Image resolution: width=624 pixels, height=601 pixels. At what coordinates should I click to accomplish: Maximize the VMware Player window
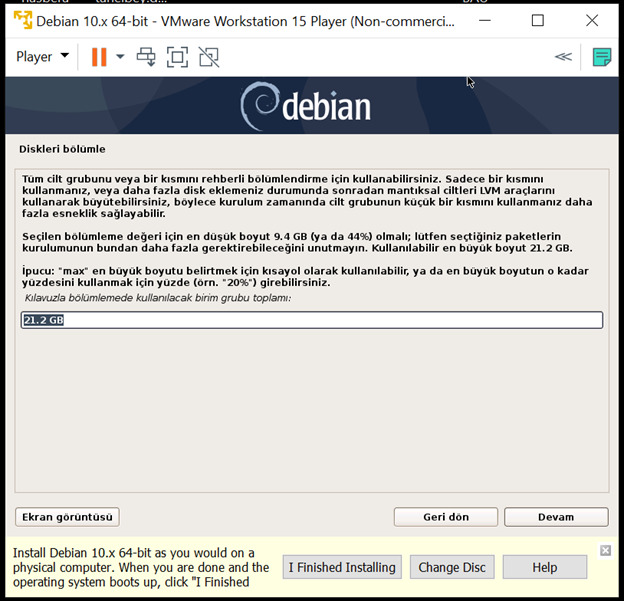pyautogui.click(x=538, y=20)
